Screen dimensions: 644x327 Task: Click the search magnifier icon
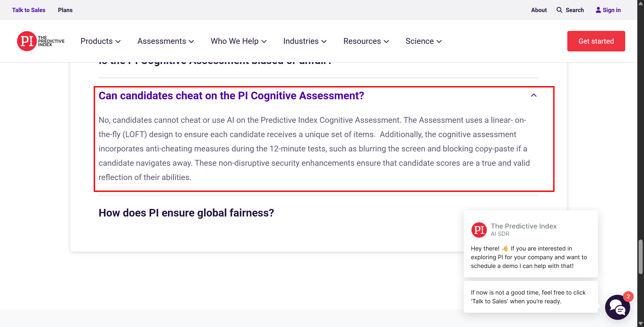[x=559, y=10]
